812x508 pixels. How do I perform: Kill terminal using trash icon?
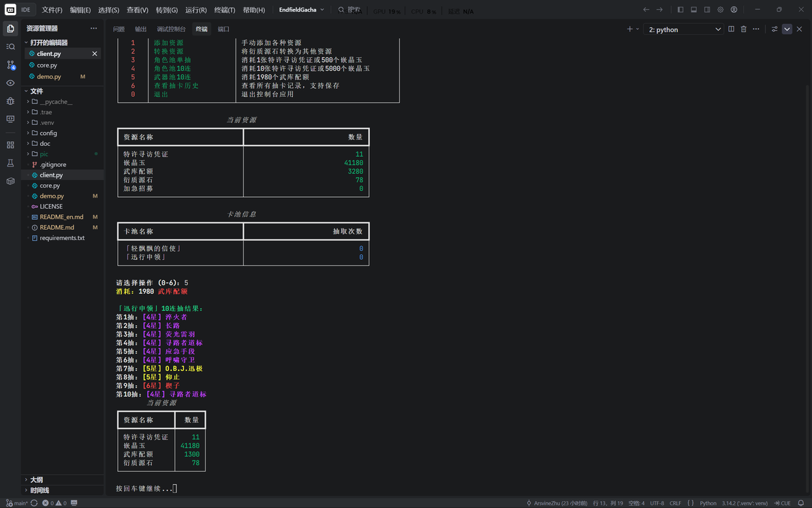(x=744, y=29)
